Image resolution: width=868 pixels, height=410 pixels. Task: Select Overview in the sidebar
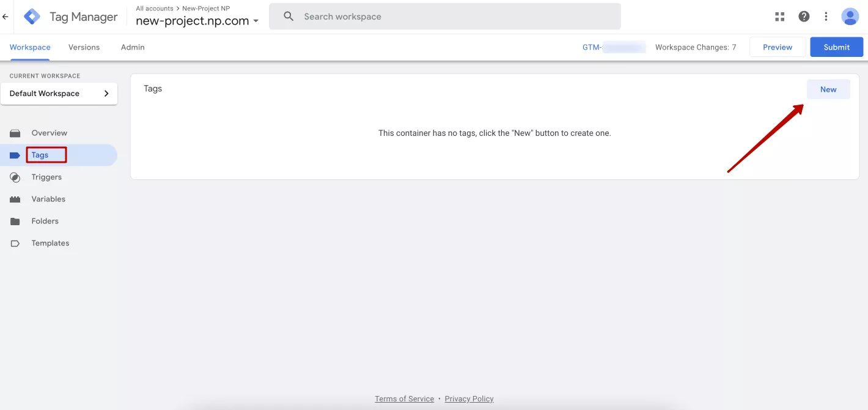tap(50, 133)
